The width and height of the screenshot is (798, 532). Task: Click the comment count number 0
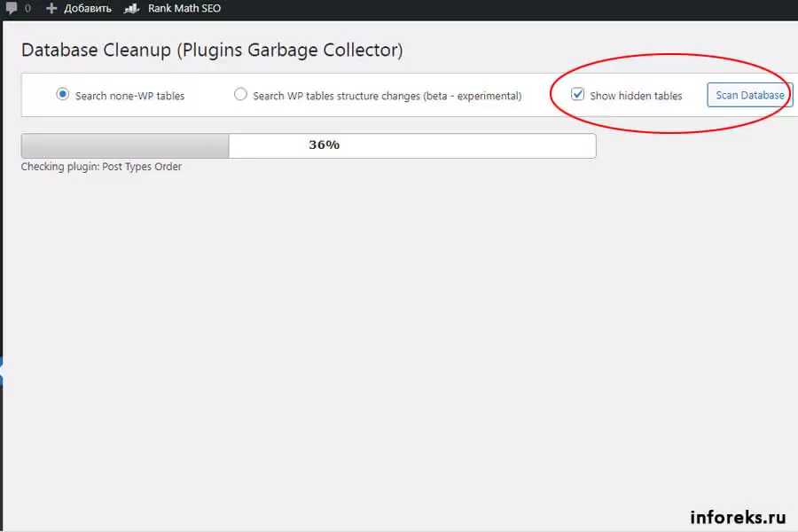(27, 9)
